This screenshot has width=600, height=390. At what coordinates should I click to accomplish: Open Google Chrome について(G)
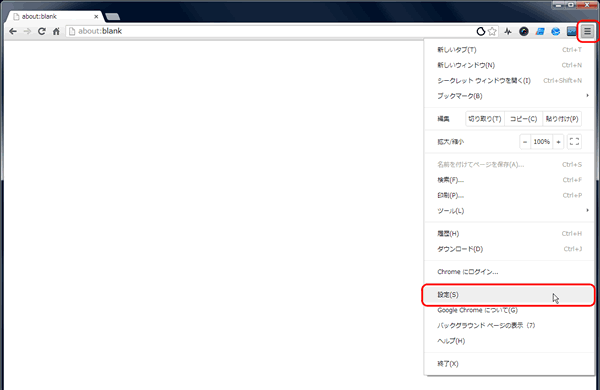509,310
